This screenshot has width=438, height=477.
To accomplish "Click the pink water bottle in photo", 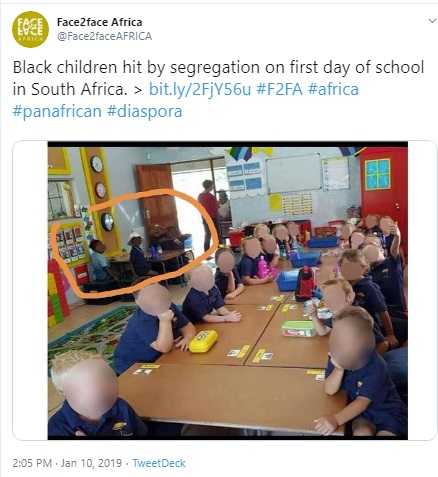I will (262, 268).
